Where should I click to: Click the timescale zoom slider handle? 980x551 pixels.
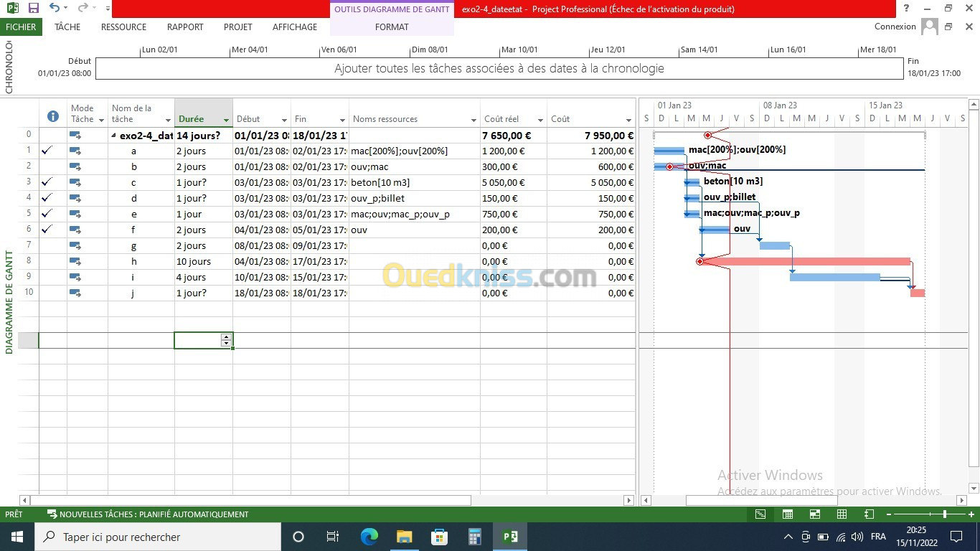tap(944, 514)
